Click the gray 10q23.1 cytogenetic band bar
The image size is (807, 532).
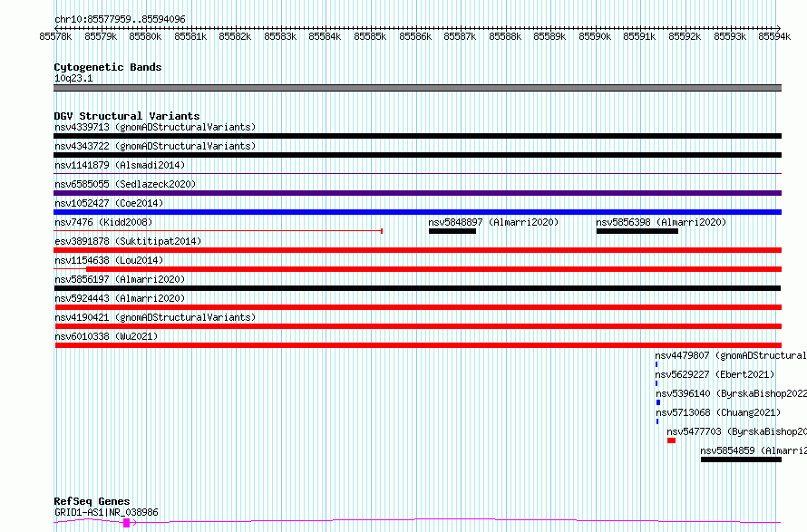coord(417,88)
